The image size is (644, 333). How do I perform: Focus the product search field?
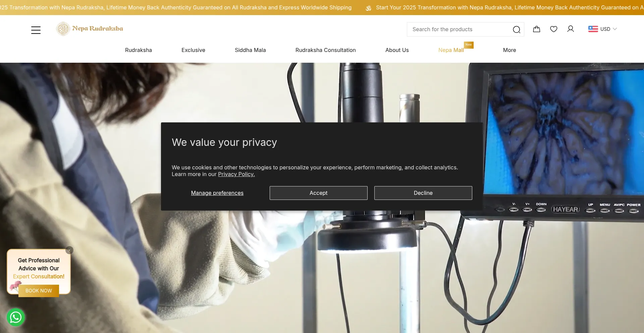[x=458, y=30]
